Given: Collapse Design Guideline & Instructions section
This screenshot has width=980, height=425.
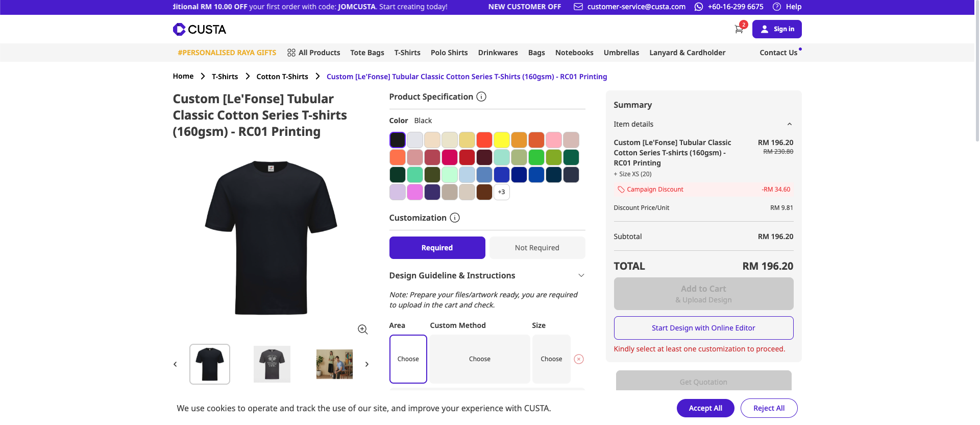Looking at the screenshot, I should 581,275.
